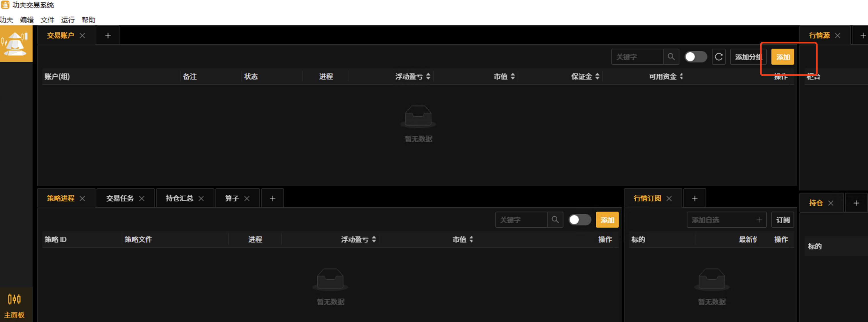Image resolution: width=868 pixels, height=322 pixels.
Task: Click 添加 button in 策略进程 panel
Action: pyautogui.click(x=607, y=220)
